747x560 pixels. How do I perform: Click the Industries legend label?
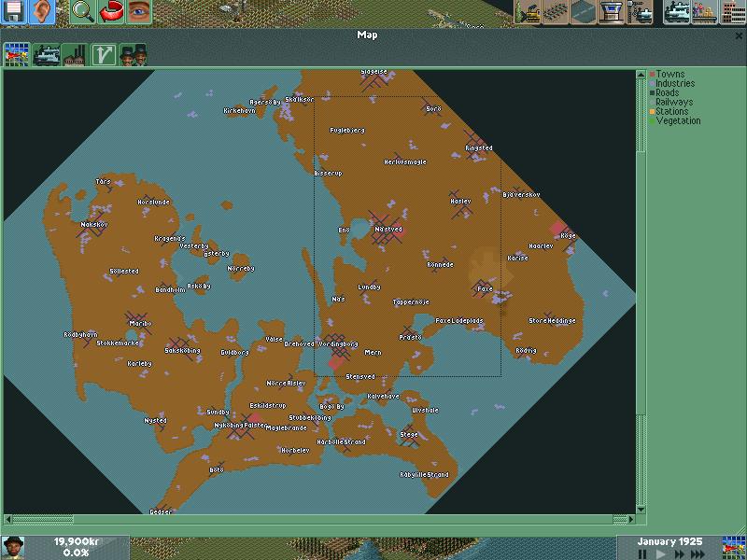coord(675,83)
